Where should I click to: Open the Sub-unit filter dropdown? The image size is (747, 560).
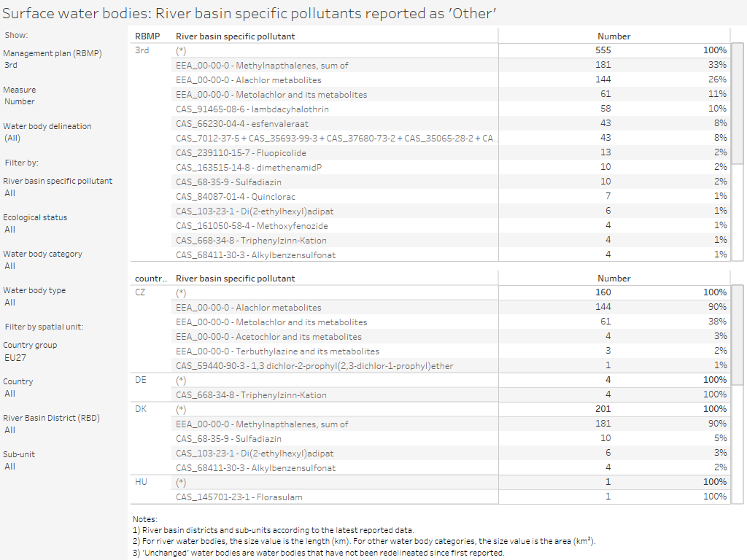click(x=62, y=467)
